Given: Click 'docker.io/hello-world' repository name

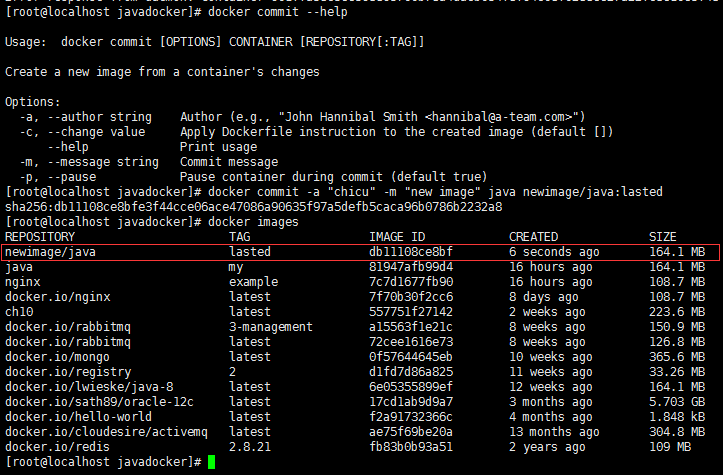Looking at the screenshot, I should pos(78,416).
